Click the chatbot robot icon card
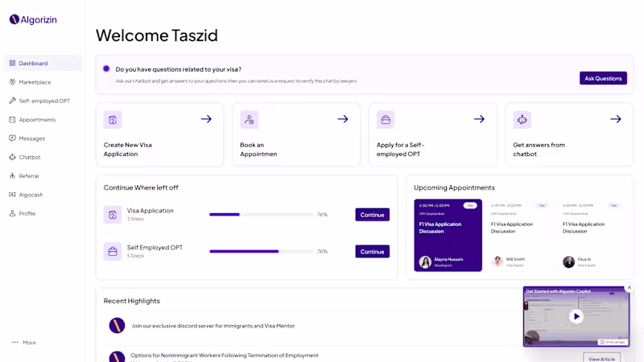Image resolution: width=644 pixels, height=362 pixels. click(x=522, y=120)
